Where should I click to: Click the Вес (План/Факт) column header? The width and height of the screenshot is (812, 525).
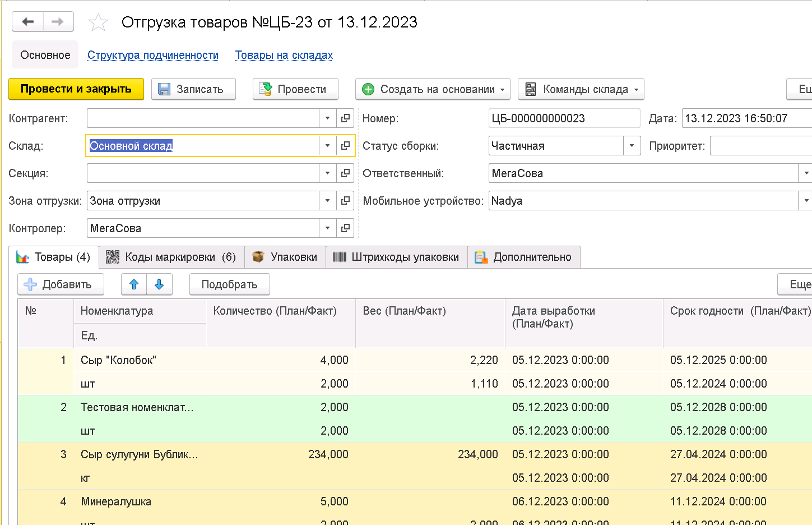(x=430, y=323)
